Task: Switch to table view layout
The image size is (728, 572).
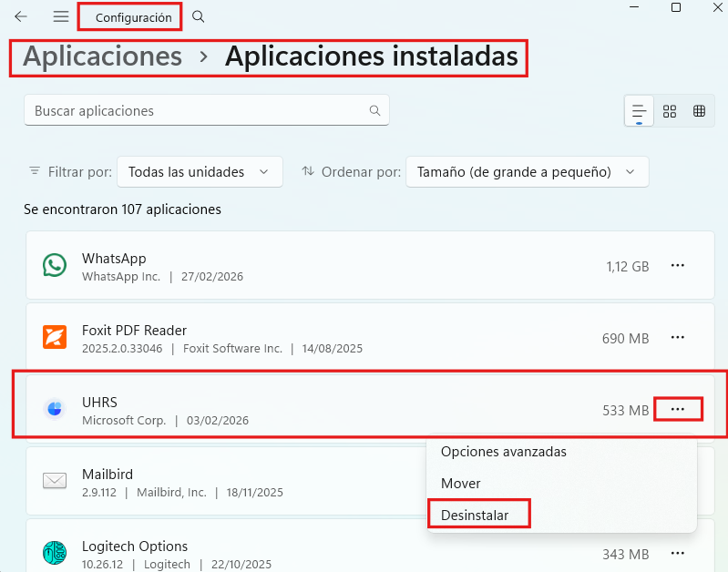Action: [699, 111]
